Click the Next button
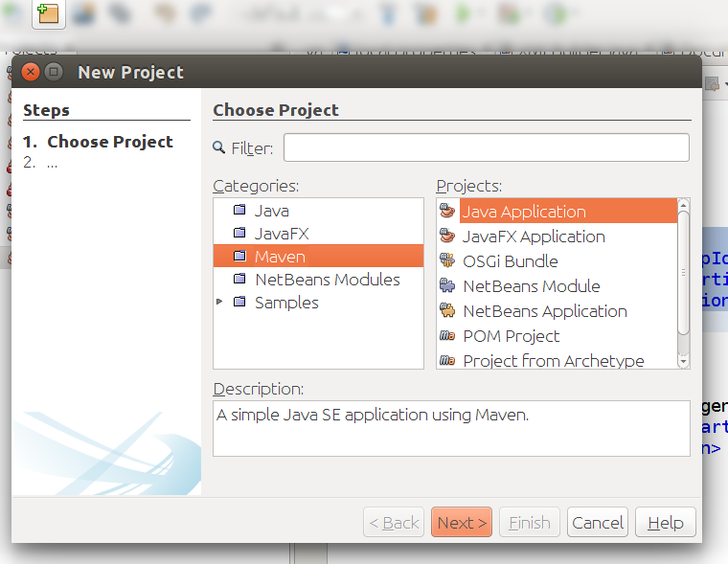The width and height of the screenshot is (728, 564). pos(462,523)
